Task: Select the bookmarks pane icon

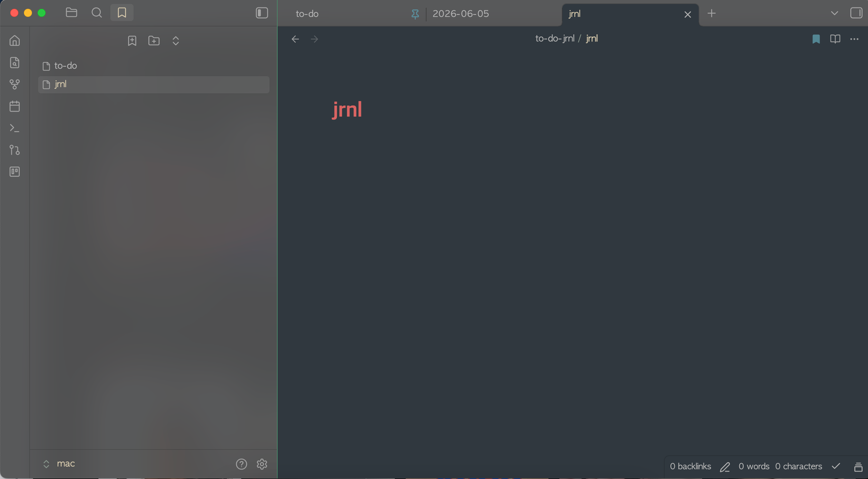Action: click(x=122, y=13)
